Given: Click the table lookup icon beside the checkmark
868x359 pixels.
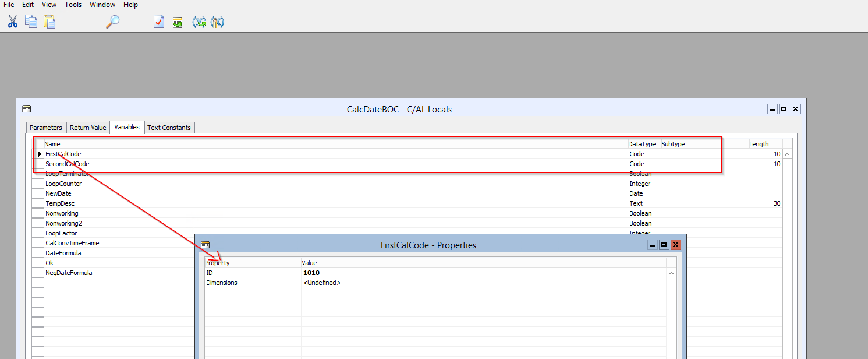Looking at the screenshot, I should point(178,21).
